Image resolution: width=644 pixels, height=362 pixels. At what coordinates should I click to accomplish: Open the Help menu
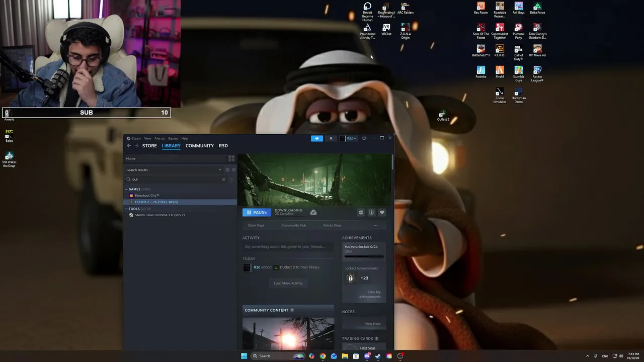[x=185, y=139]
